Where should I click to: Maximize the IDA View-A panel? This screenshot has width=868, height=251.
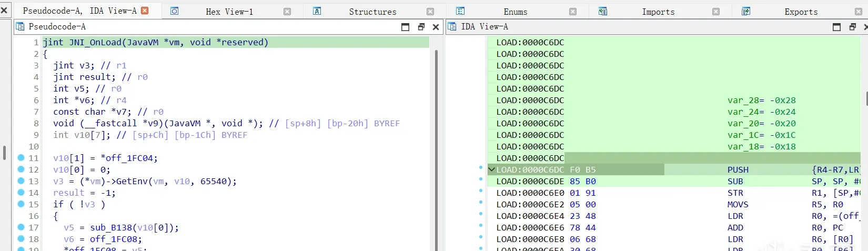tap(836, 27)
